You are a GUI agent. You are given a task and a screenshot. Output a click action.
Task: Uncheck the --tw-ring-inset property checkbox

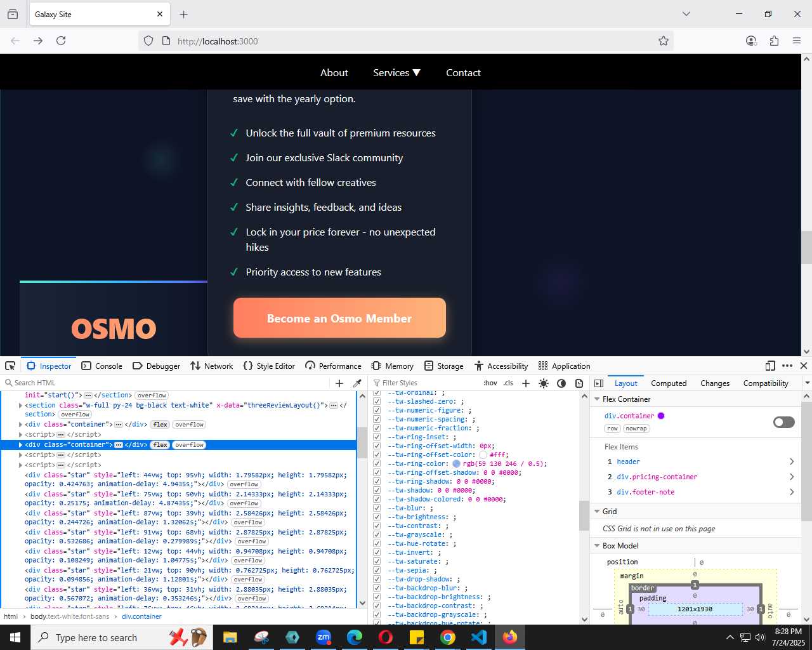point(377,437)
